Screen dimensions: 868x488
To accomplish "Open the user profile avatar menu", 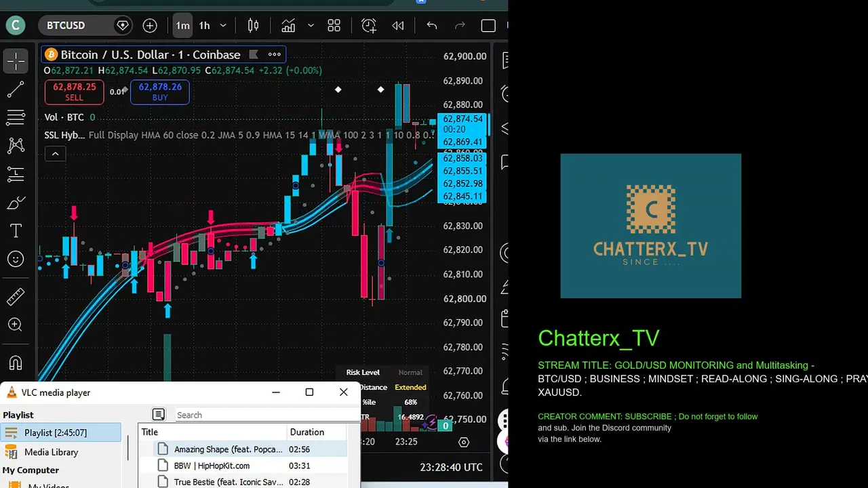I will [15, 26].
